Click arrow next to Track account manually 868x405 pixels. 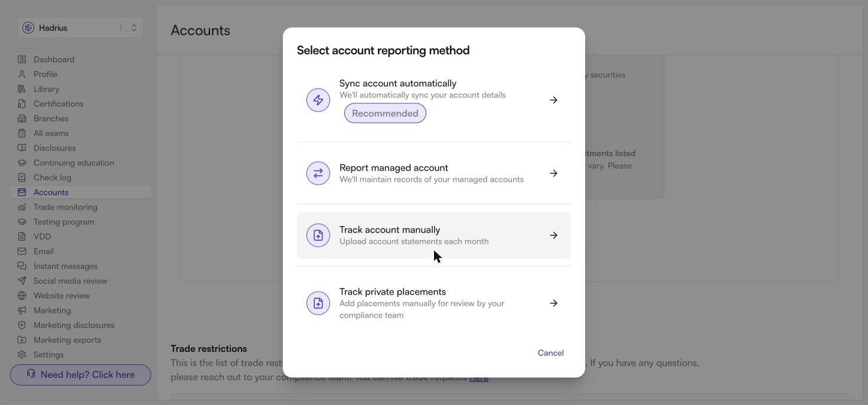pyautogui.click(x=553, y=235)
